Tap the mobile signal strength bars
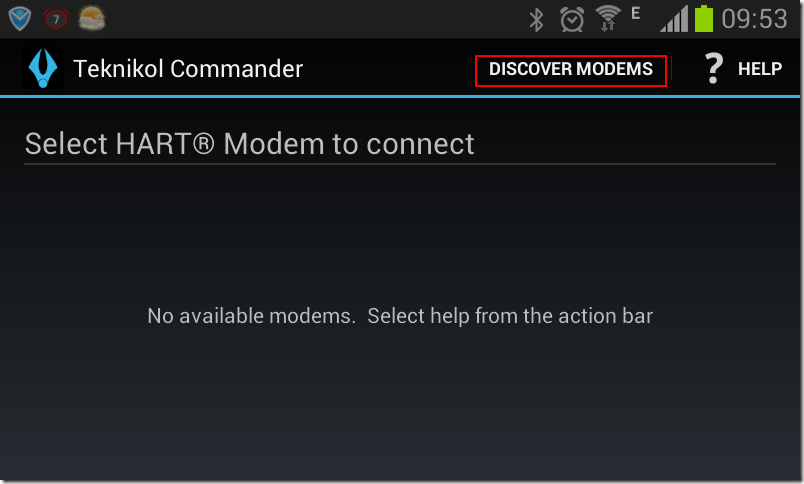The width and height of the screenshot is (804, 484). click(x=674, y=19)
